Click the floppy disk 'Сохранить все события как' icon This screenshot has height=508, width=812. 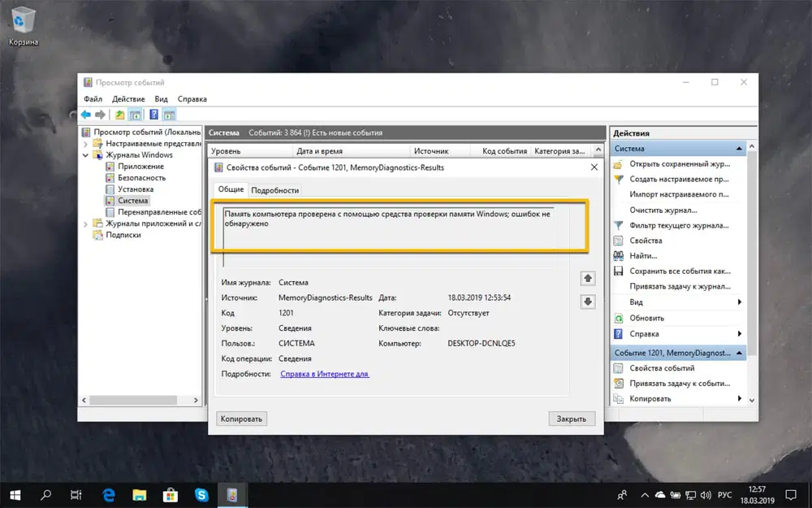619,271
